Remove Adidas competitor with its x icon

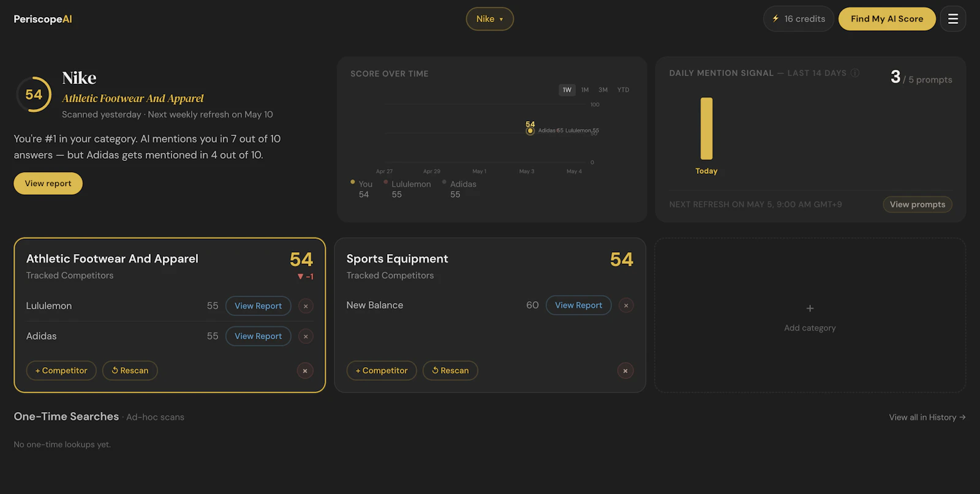[306, 336]
